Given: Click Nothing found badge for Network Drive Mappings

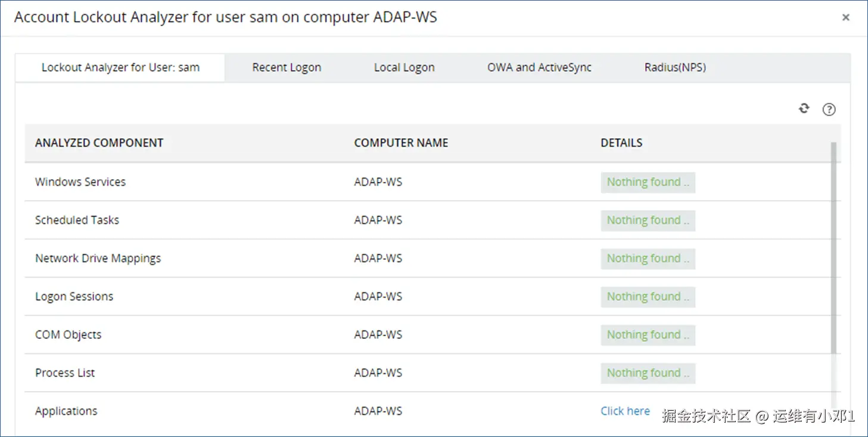Looking at the screenshot, I should pos(648,258).
